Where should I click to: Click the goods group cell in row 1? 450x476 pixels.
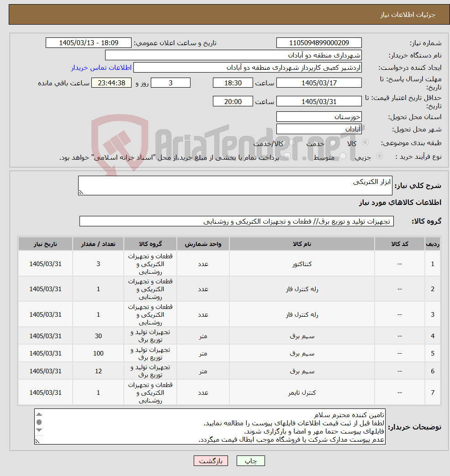pyautogui.click(x=150, y=264)
